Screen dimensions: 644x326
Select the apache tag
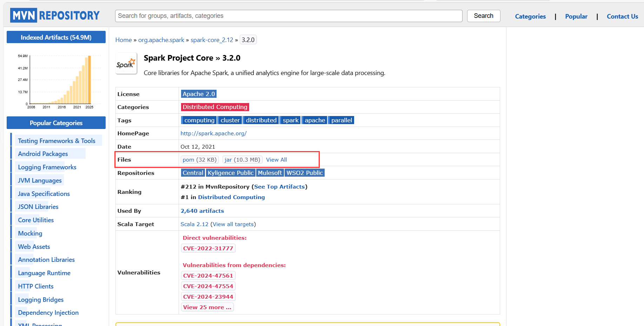click(315, 120)
